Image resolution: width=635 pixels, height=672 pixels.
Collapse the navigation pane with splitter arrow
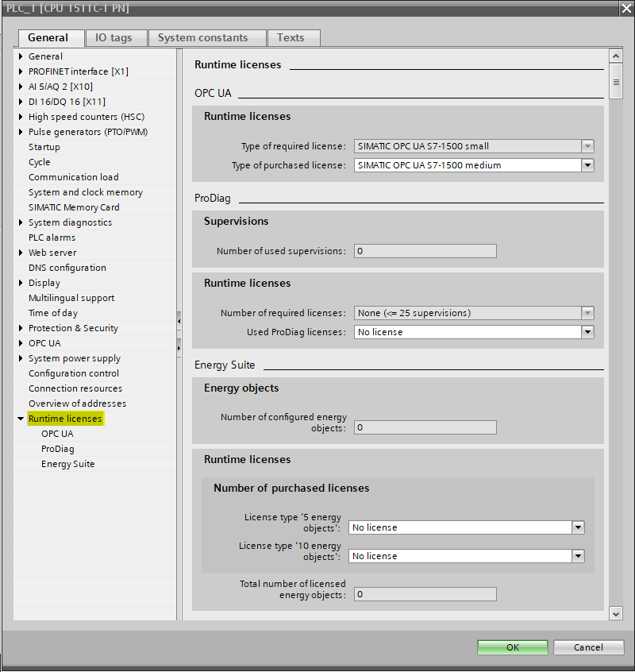pyautogui.click(x=179, y=321)
